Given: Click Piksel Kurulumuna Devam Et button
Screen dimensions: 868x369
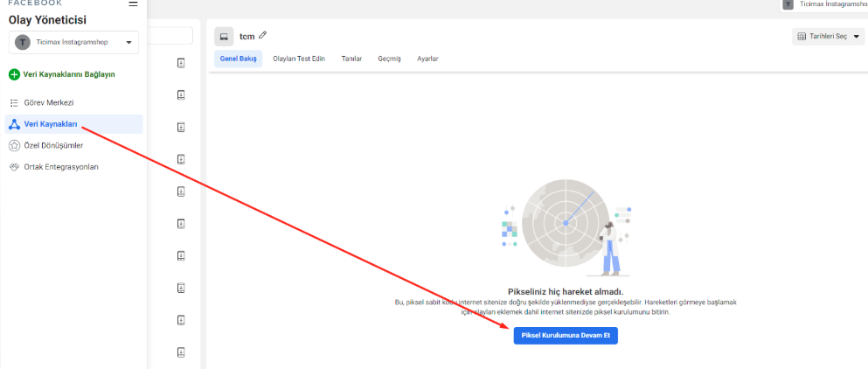Looking at the screenshot, I should pyautogui.click(x=566, y=336).
